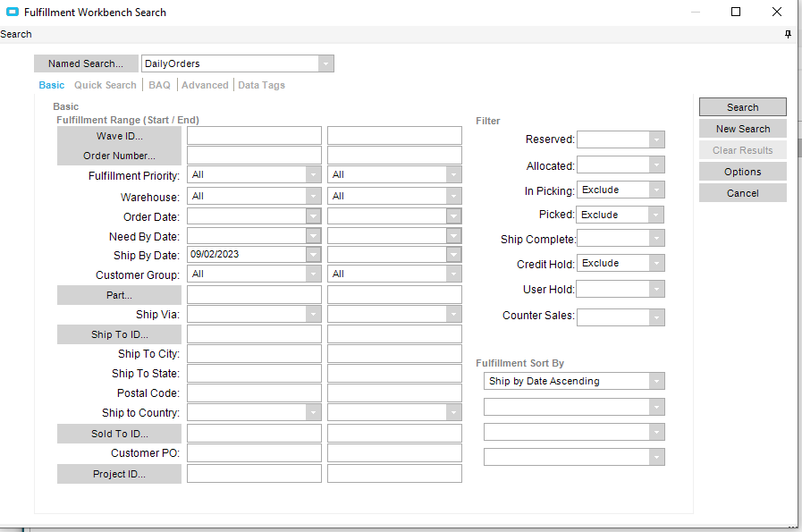
Task: Open the Order Number lookup button
Action: point(119,156)
